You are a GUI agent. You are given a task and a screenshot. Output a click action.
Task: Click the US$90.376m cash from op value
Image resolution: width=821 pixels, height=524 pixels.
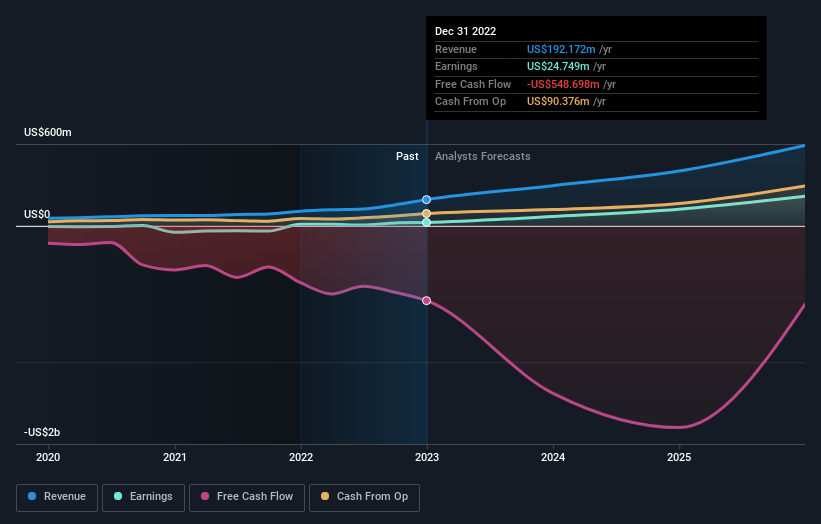pyautogui.click(x=558, y=102)
